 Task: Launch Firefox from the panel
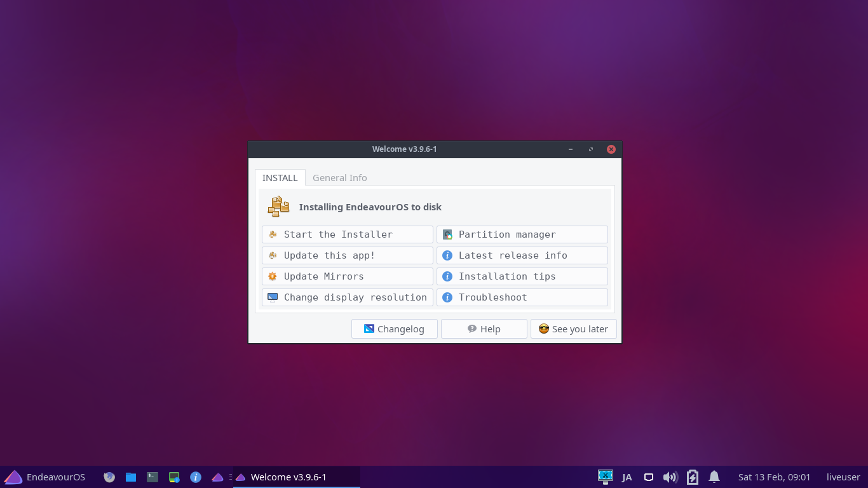[109, 477]
